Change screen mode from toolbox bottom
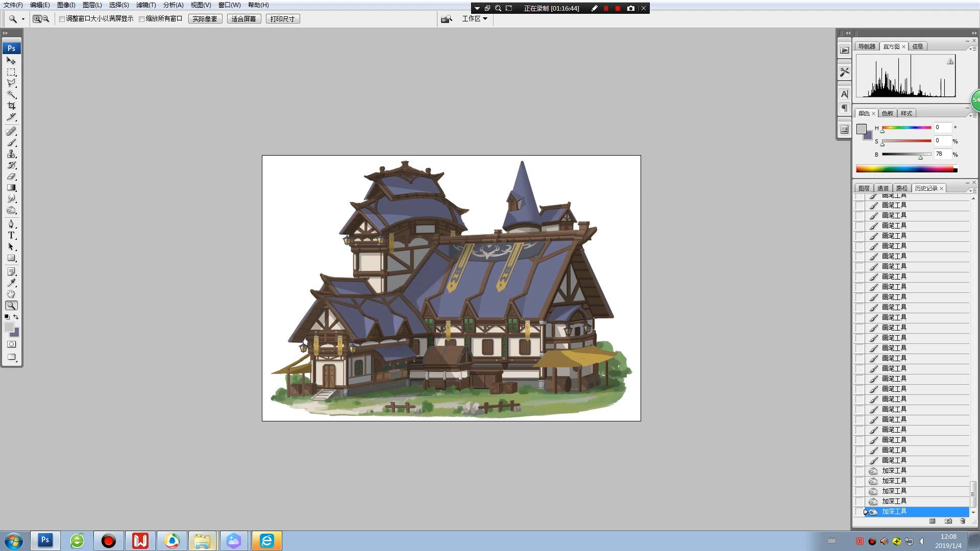This screenshot has height=551, width=980. tap(11, 358)
